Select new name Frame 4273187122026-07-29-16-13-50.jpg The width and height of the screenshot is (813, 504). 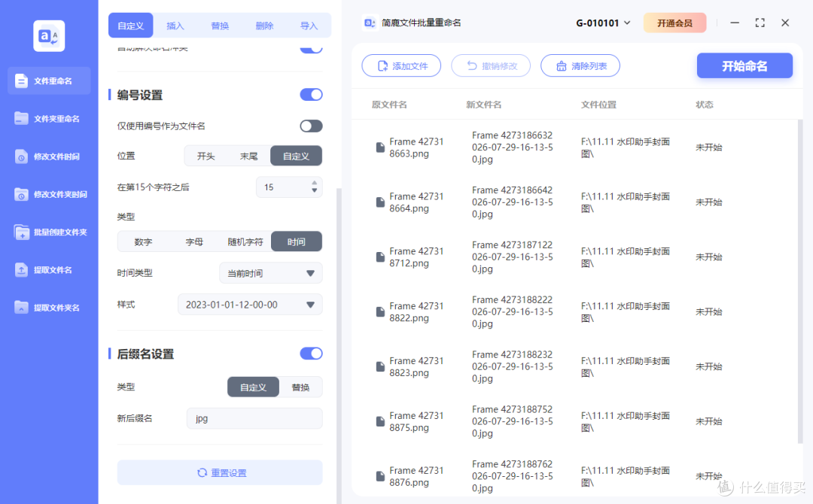(x=513, y=257)
